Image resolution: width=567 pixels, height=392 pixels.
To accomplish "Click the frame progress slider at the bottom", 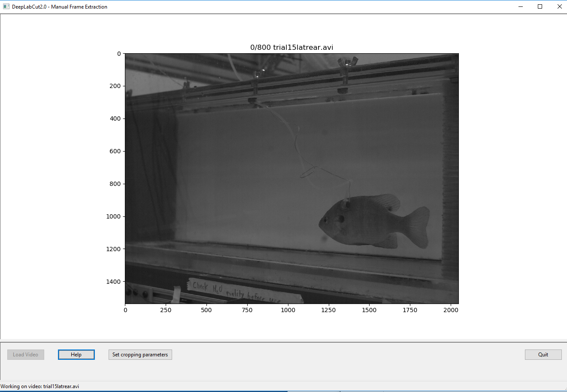I will pos(283,391).
